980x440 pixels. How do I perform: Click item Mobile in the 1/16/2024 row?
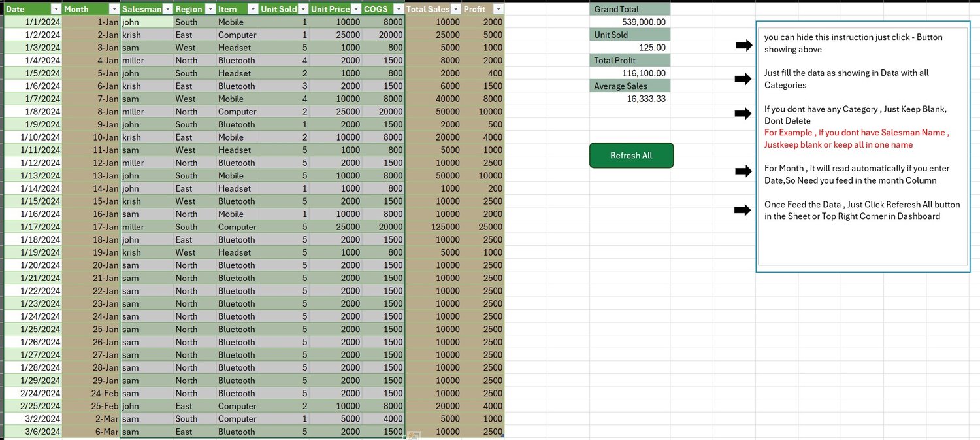pyautogui.click(x=237, y=214)
